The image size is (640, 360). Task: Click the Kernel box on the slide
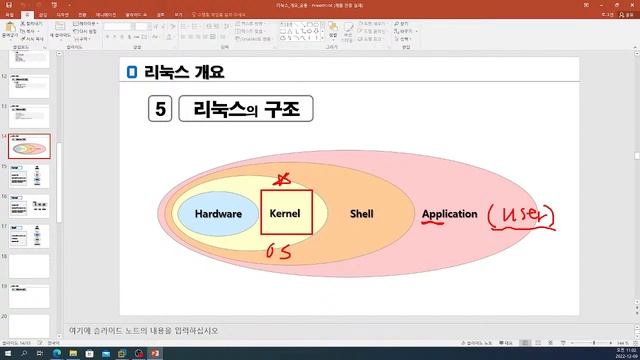(287, 212)
